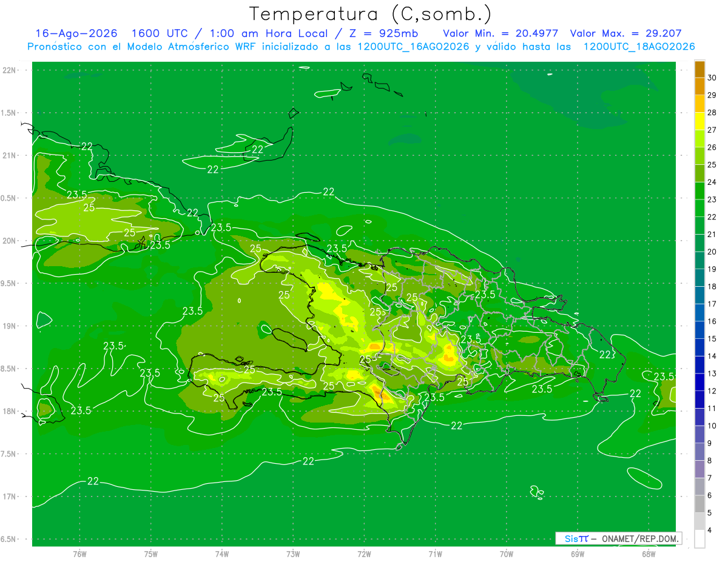Click the legend value "24"
Screen dimensions: 728x562
(x=712, y=182)
